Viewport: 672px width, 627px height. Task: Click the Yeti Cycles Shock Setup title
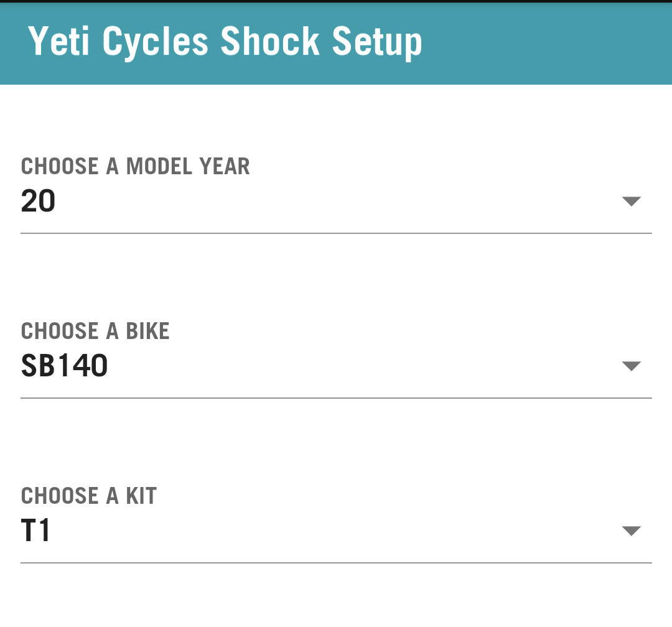click(x=225, y=42)
